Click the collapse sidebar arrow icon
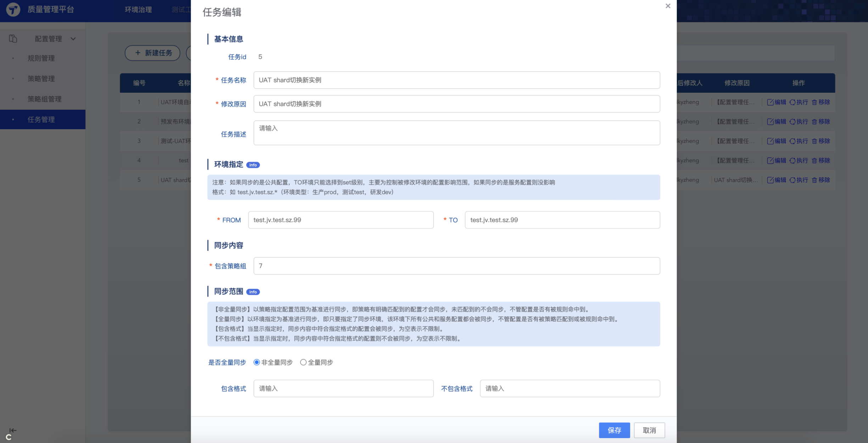Image resolution: width=868 pixels, height=443 pixels. (13, 430)
